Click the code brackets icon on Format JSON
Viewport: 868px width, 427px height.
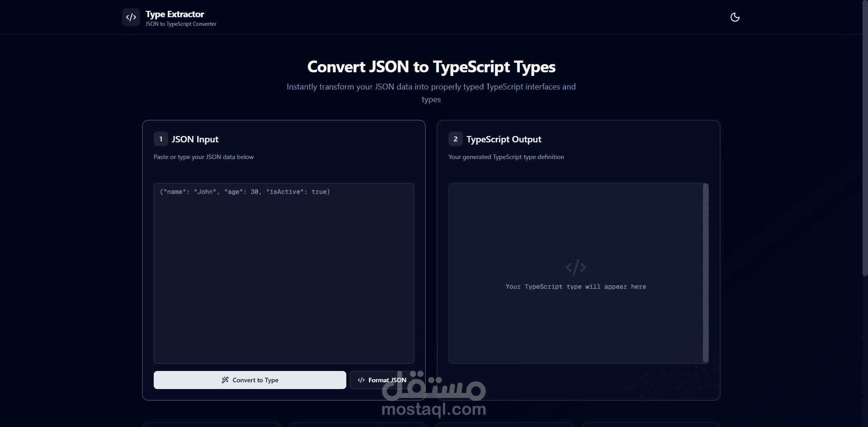coord(361,380)
